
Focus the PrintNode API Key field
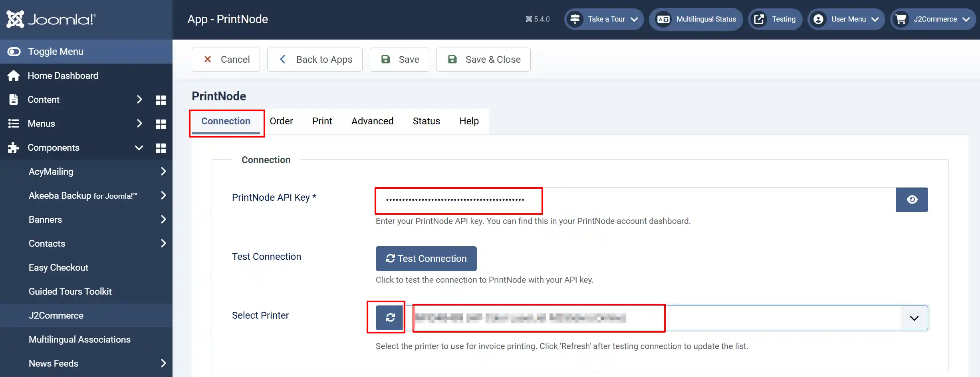[x=636, y=200]
